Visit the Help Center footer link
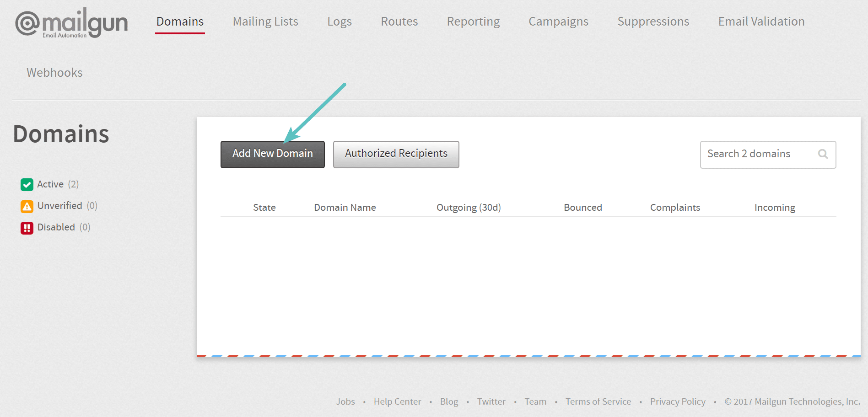This screenshot has height=417, width=868. point(398,401)
